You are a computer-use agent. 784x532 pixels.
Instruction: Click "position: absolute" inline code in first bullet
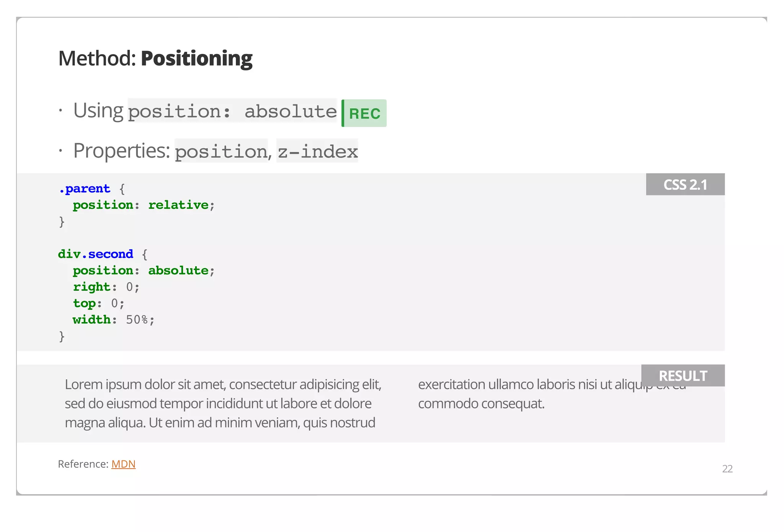coord(232,111)
